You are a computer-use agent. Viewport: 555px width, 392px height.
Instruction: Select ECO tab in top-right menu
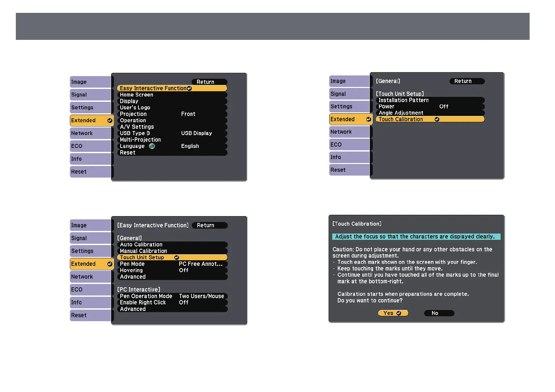[350, 145]
